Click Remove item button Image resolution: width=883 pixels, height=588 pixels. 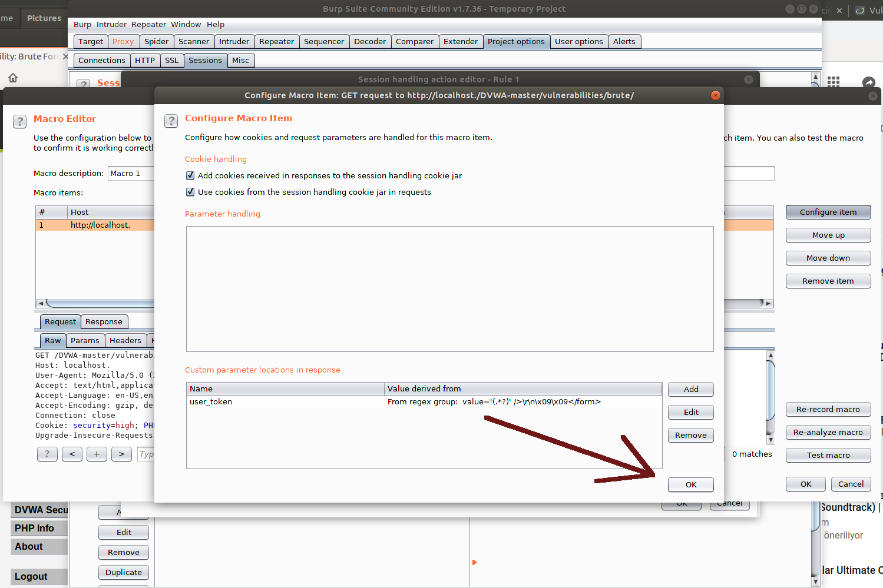point(828,281)
